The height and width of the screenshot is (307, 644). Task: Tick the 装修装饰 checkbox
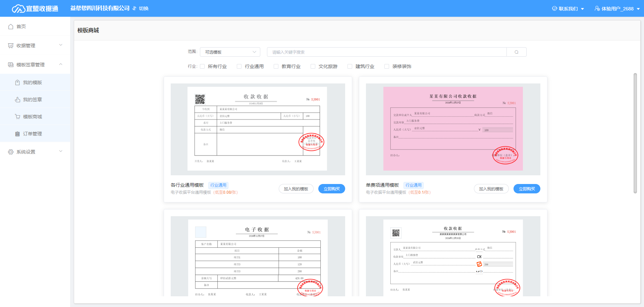(x=387, y=66)
